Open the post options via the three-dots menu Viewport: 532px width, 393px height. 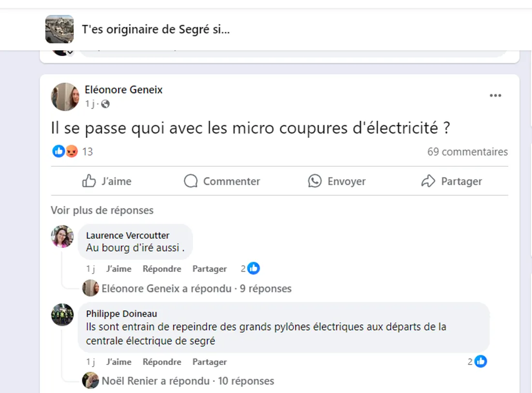pos(495,95)
